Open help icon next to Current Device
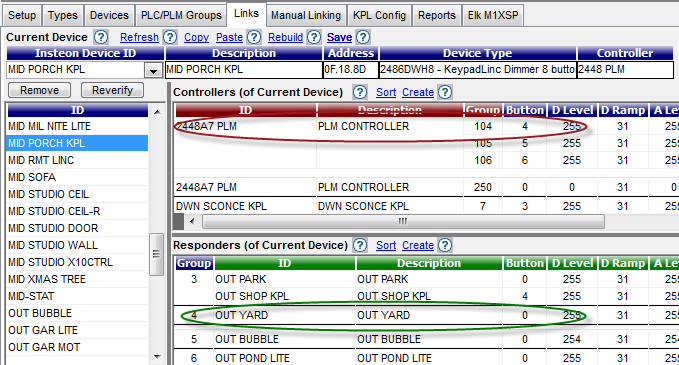This screenshot has width=679, height=365. (x=101, y=37)
